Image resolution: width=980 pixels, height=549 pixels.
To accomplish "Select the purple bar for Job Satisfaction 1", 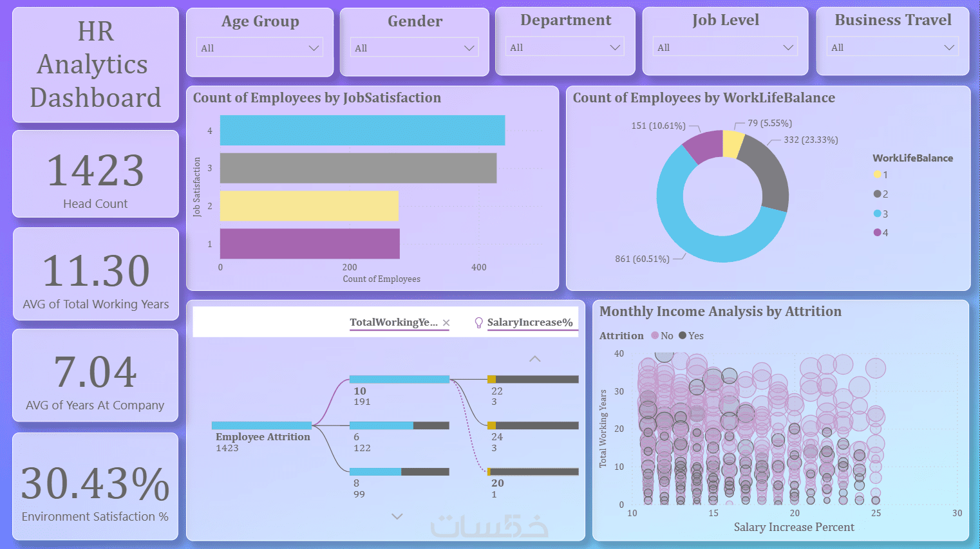I will click(310, 244).
